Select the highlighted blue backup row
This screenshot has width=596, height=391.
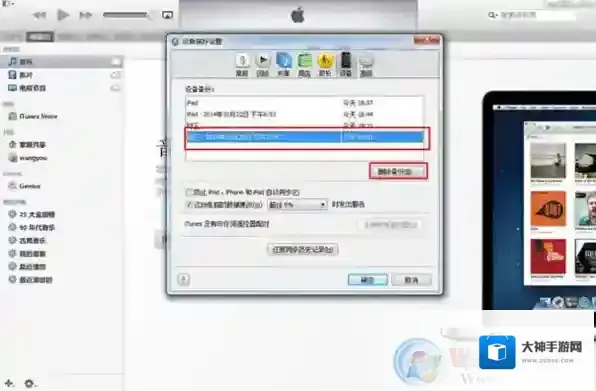tap(304, 137)
